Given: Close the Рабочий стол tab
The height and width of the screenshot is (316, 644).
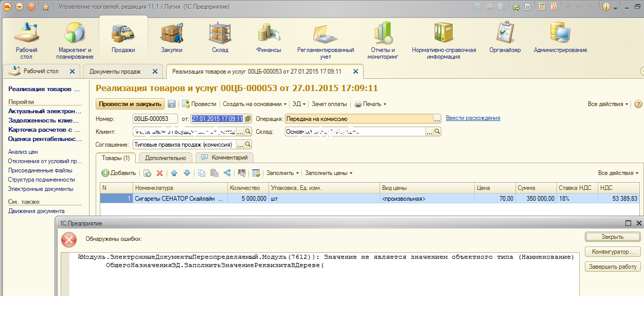Looking at the screenshot, I should click(72, 72).
